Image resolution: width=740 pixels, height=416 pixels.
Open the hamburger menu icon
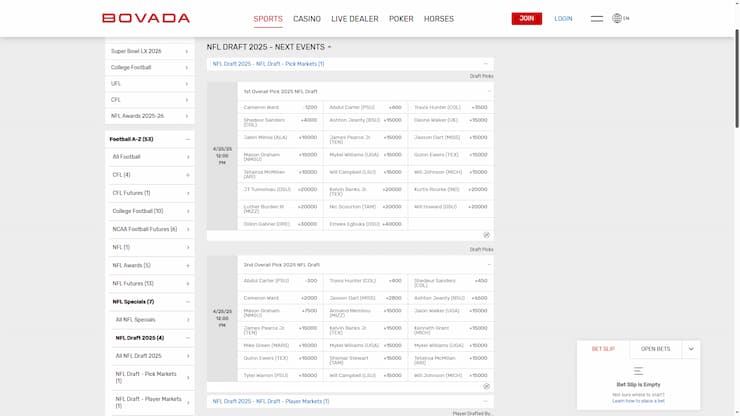click(x=596, y=18)
